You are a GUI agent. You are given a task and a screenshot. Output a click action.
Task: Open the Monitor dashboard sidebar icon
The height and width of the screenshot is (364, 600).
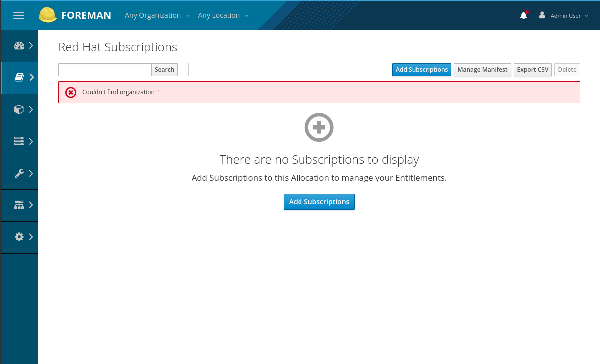point(19,46)
